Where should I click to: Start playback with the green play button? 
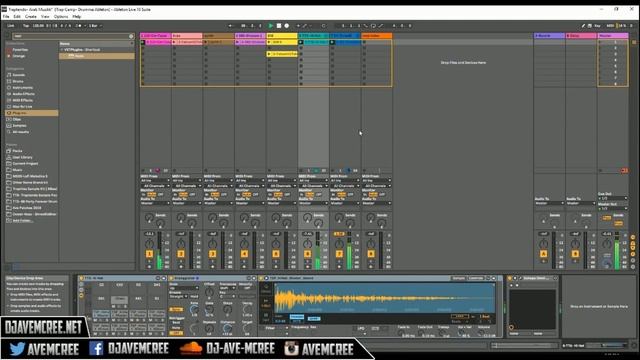(x=270, y=26)
